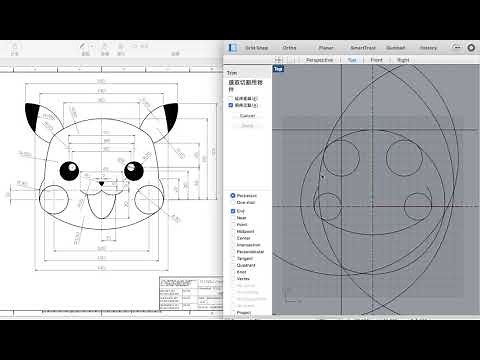Screen dimensions: 480x360
Task: Enable the Knot object snap
Action: [x=233, y=272]
